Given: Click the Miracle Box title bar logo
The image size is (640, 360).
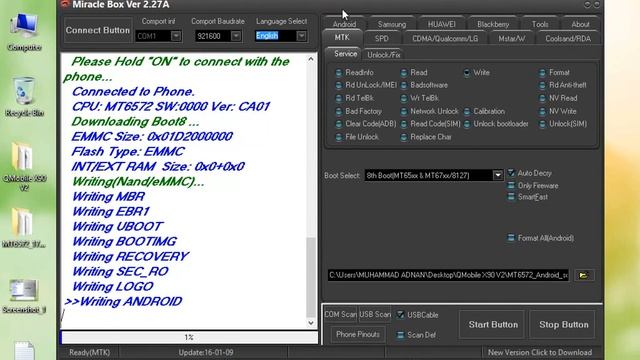Looking at the screenshot, I should (x=65, y=4).
